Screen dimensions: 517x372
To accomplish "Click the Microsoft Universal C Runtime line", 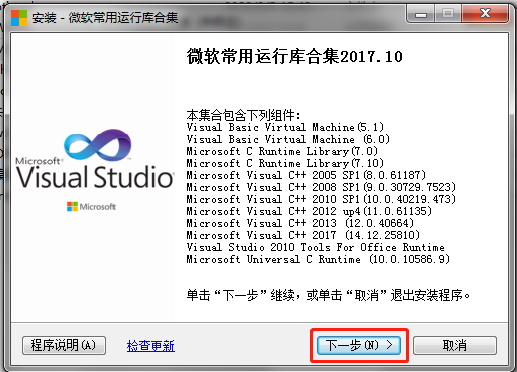I will pos(318,259).
